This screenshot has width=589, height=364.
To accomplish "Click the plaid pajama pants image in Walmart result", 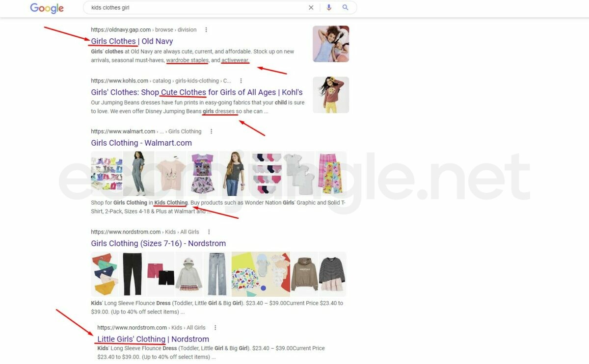I will click(x=330, y=174).
